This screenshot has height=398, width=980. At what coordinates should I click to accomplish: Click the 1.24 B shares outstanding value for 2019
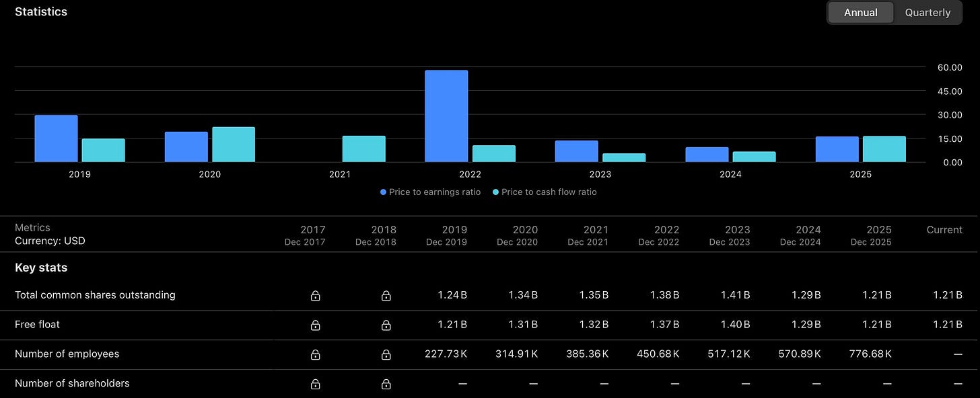pyautogui.click(x=452, y=295)
